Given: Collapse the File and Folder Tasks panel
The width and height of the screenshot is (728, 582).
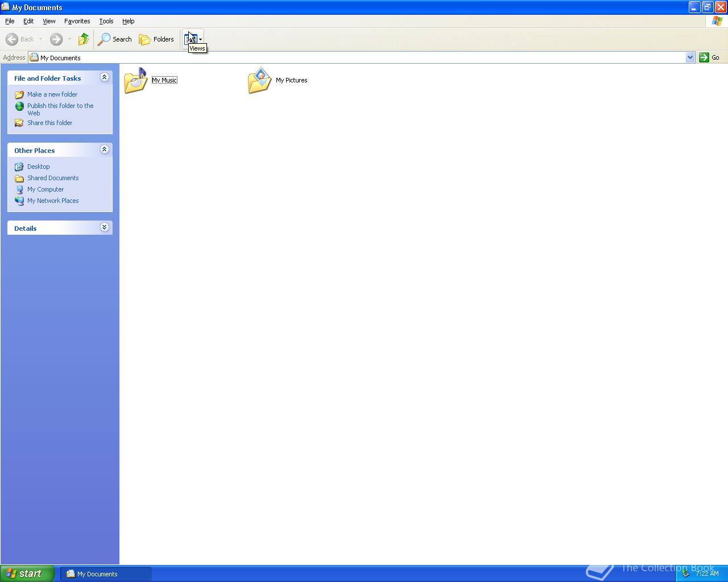Looking at the screenshot, I should pyautogui.click(x=104, y=77).
